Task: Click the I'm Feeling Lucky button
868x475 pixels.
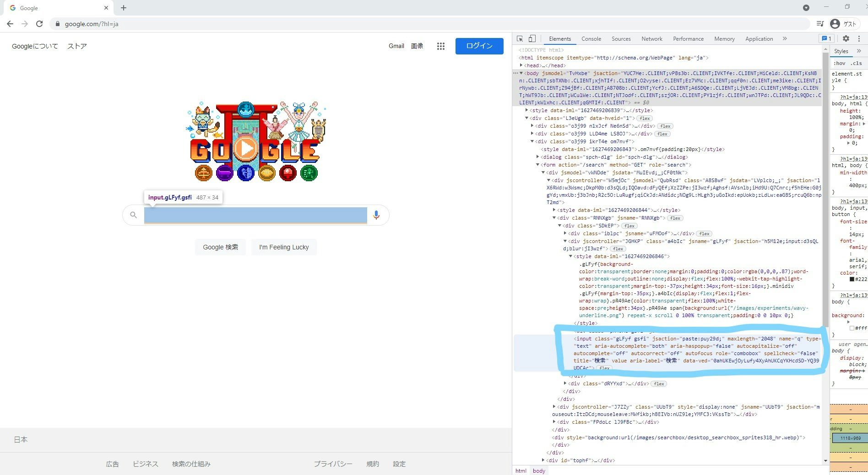Action: [x=284, y=247]
